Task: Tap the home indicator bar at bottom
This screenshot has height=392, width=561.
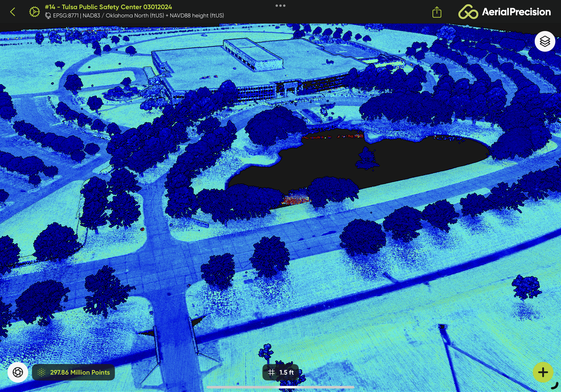Action: coord(280,387)
